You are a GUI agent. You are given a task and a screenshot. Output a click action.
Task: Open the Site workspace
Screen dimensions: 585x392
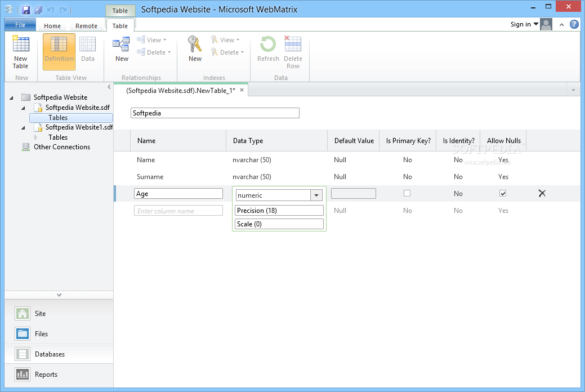(x=59, y=314)
